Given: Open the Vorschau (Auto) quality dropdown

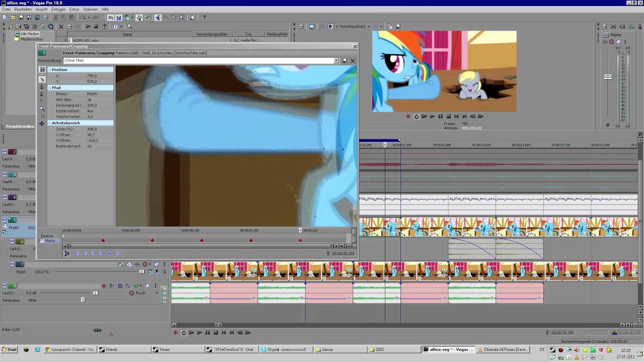Looking at the screenshot, I should click(x=369, y=26).
